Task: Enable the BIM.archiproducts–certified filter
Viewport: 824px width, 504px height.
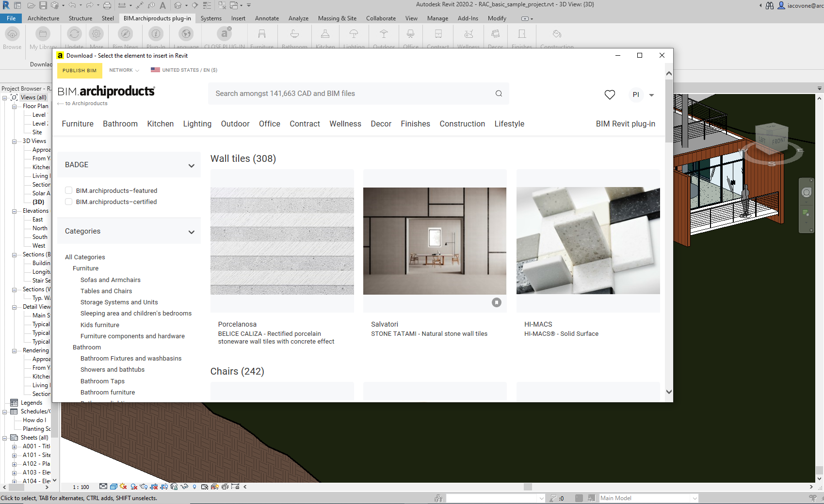Action: tap(68, 202)
